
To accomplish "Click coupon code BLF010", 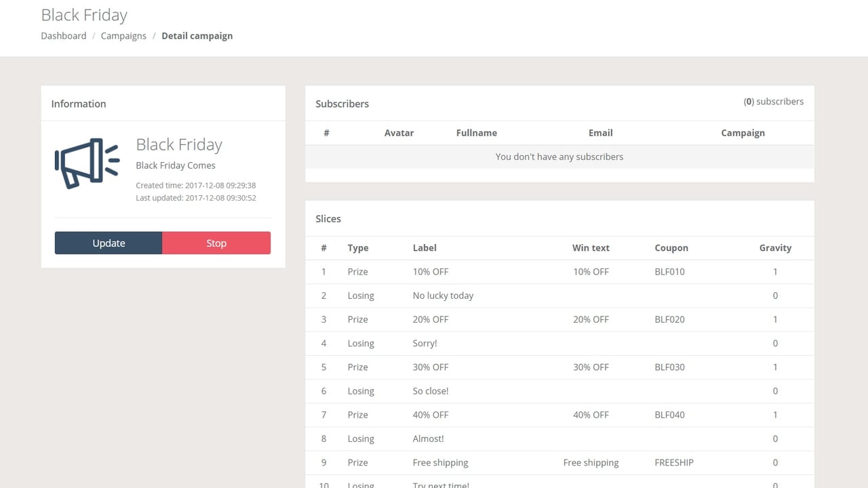I will (x=670, y=272).
